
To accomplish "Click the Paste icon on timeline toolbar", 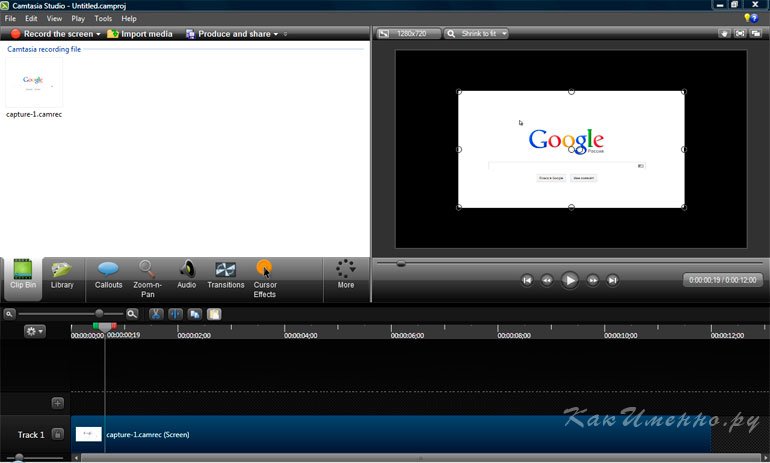I will (x=214, y=314).
